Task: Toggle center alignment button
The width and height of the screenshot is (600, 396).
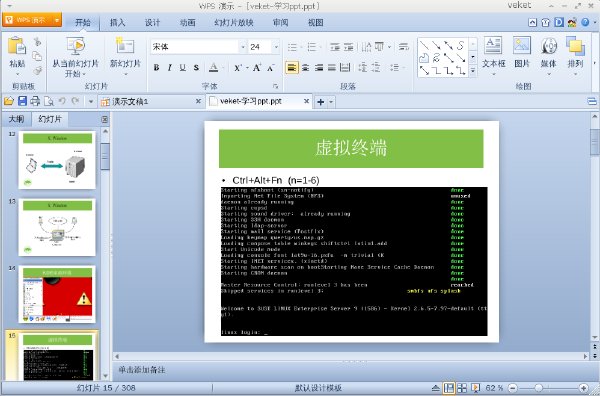Action: tap(305, 68)
